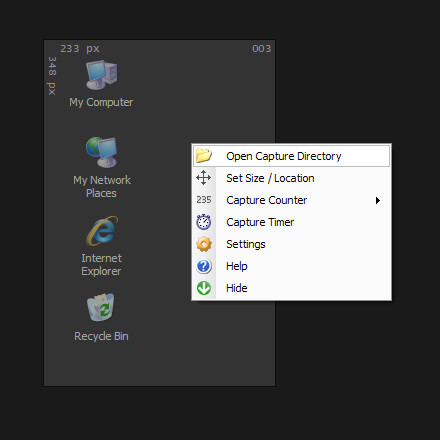Click the My Network Places label text
This screenshot has width=440, height=440.
(x=102, y=187)
